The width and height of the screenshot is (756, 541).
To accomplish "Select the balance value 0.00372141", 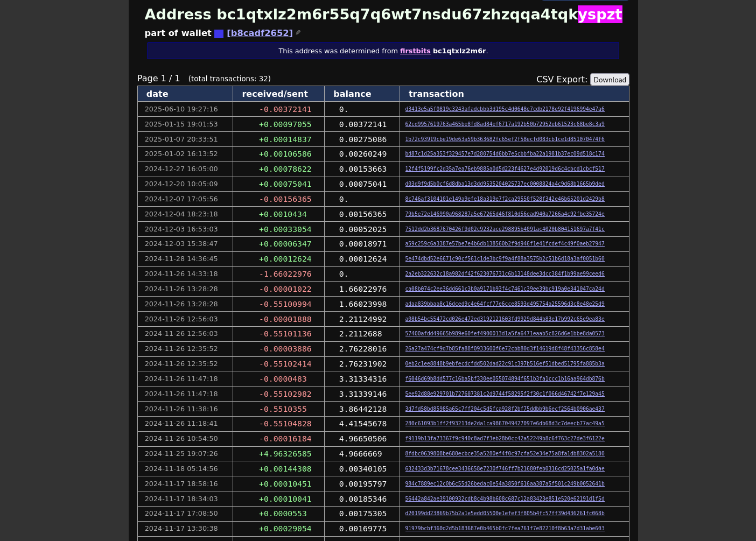I will point(363,124).
